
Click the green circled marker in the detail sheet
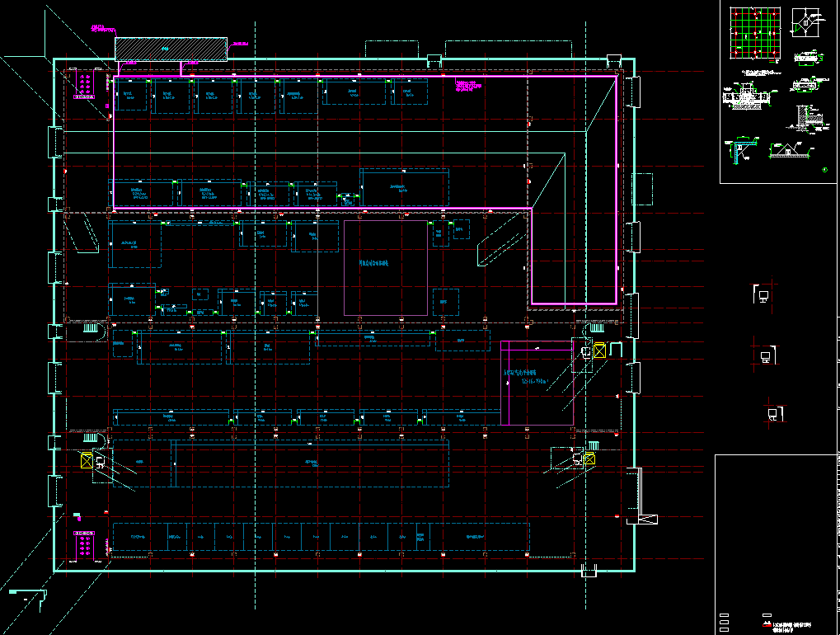point(825,170)
